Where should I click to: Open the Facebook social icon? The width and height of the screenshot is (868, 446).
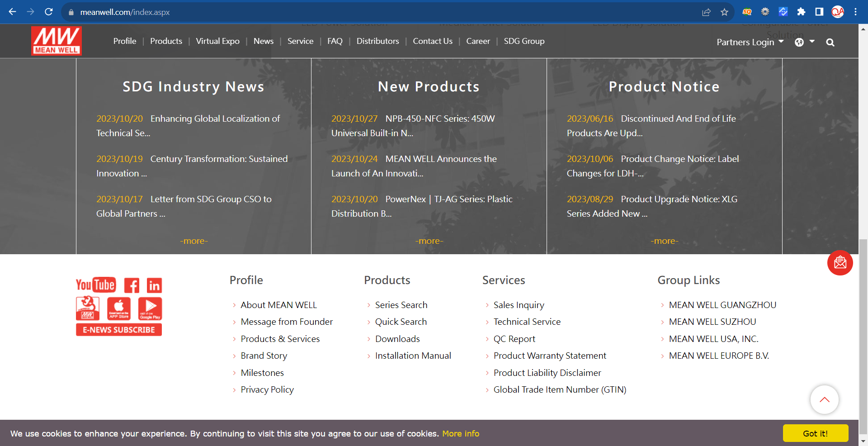pyautogui.click(x=132, y=285)
